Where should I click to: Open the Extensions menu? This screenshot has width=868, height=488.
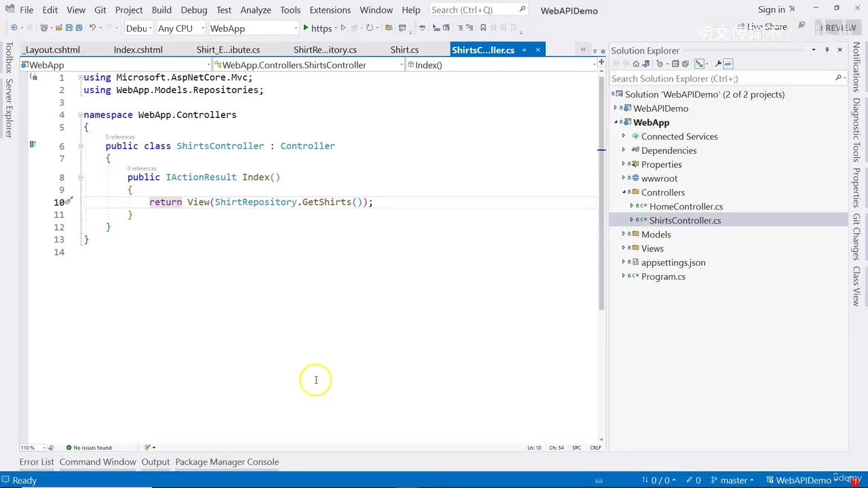330,10
